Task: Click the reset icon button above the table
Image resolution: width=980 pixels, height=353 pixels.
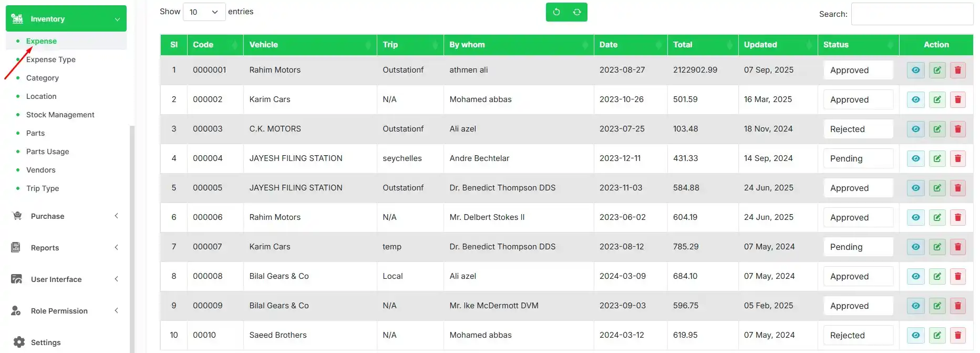Action: coord(556,12)
